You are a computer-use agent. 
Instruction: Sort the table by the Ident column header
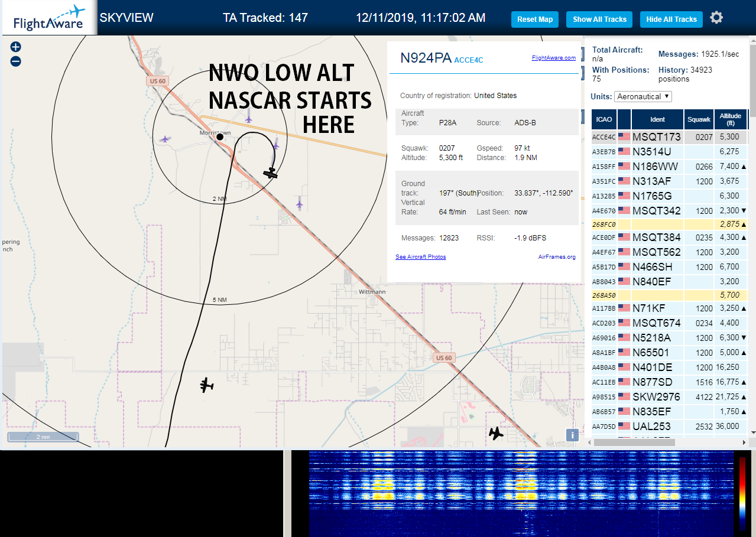pos(658,119)
